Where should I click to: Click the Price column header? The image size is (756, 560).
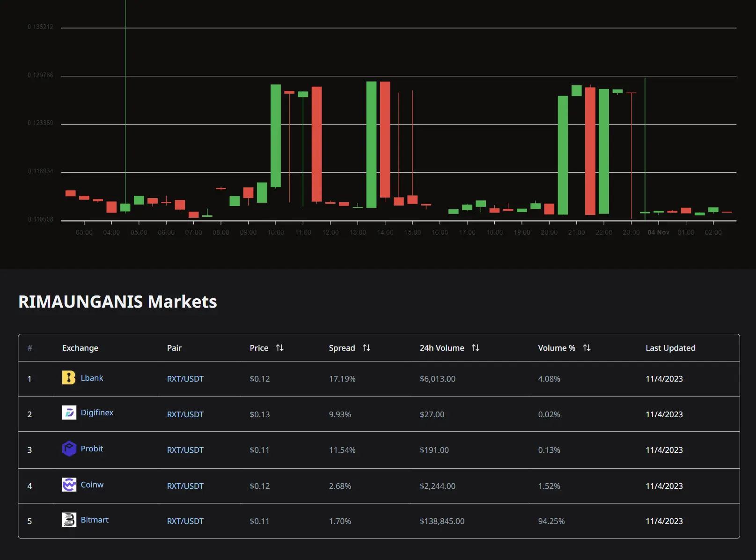(x=259, y=348)
